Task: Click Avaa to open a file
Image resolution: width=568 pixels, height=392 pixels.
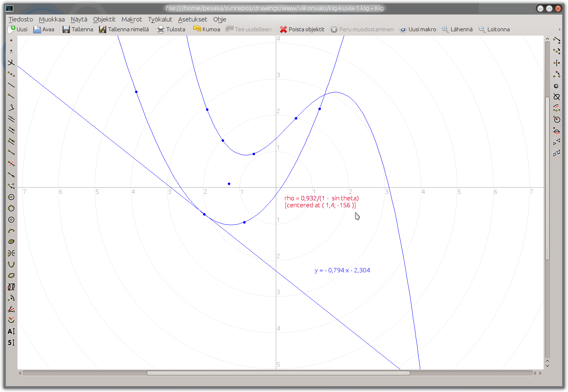Action: pos(44,29)
